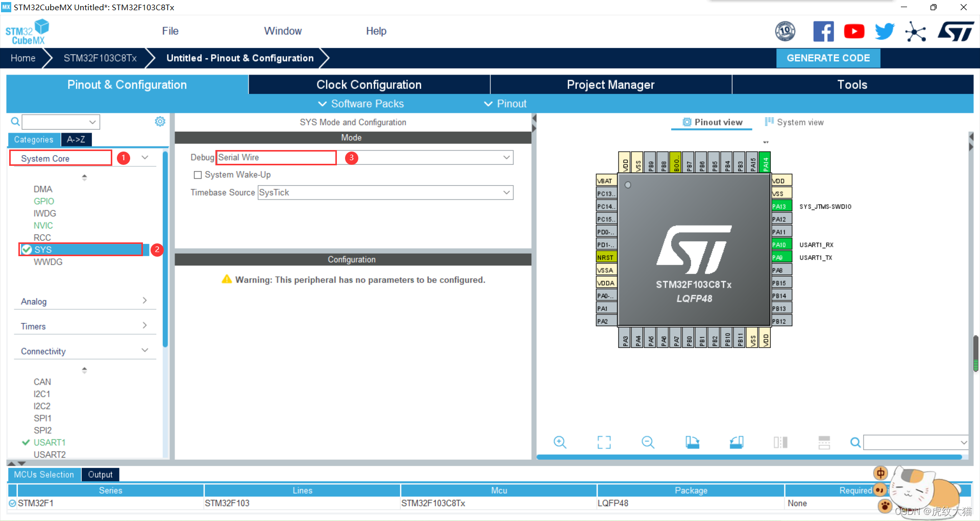Collapse the Connectivity category

pos(145,350)
